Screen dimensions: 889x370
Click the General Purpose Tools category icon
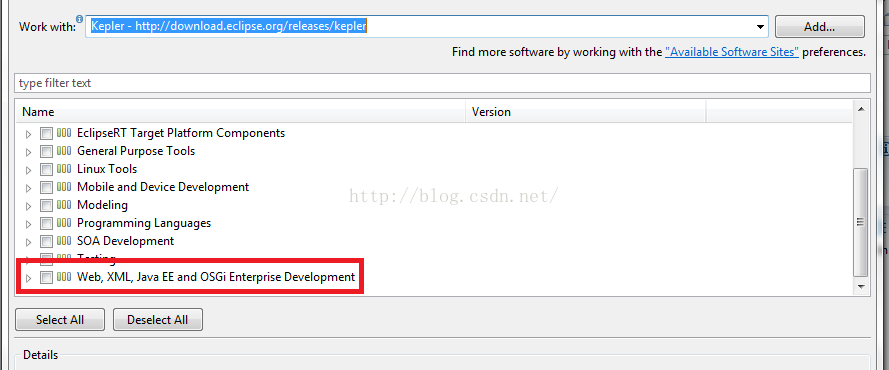pyautogui.click(x=64, y=152)
